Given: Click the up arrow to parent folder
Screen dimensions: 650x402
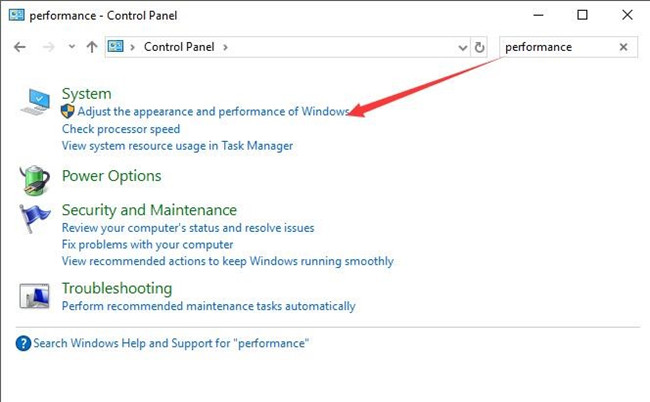Looking at the screenshot, I should [x=92, y=47].
